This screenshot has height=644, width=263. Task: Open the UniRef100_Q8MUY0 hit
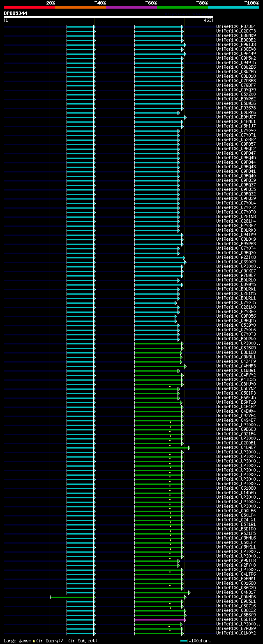point(236,384)
